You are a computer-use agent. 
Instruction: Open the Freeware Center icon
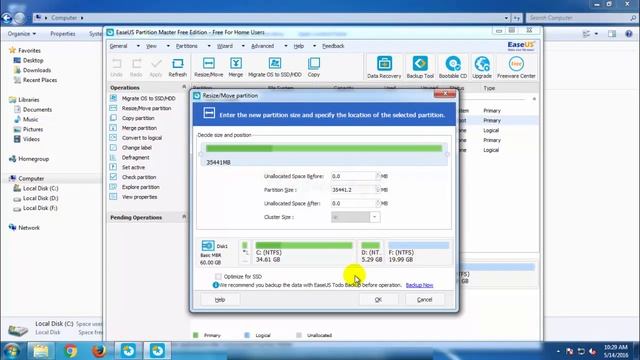516,67
